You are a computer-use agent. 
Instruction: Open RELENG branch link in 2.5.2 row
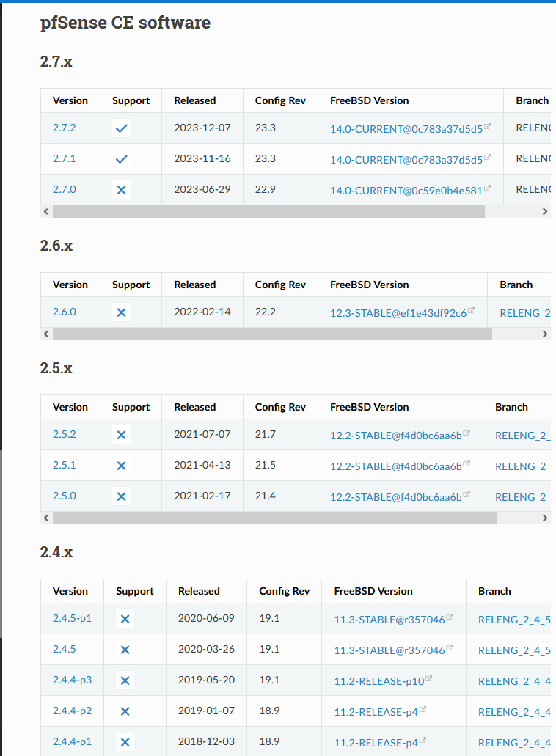click(523, 436)
